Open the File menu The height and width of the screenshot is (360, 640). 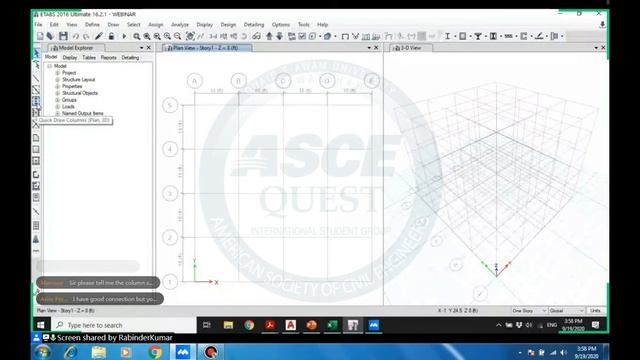click(x=38, y=24)
